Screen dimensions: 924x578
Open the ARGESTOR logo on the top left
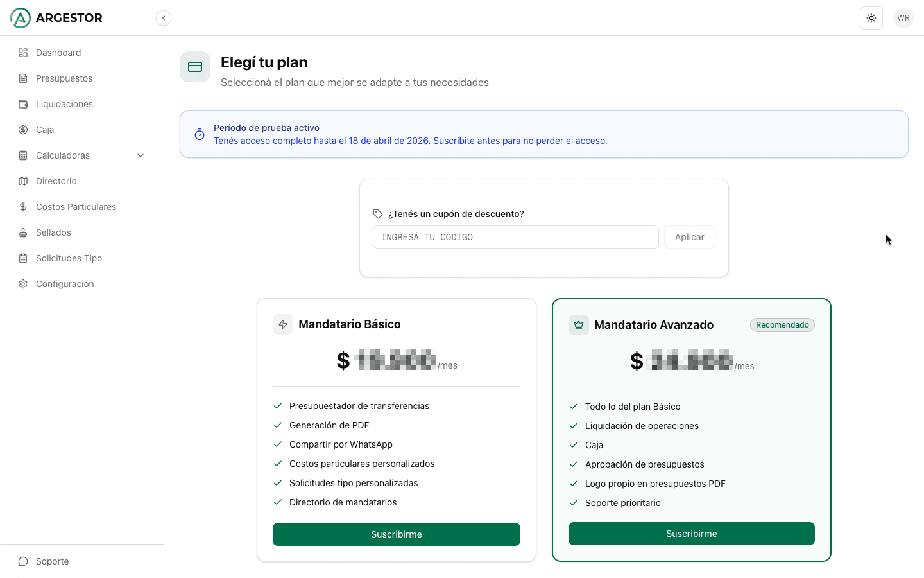coord(56,17)
